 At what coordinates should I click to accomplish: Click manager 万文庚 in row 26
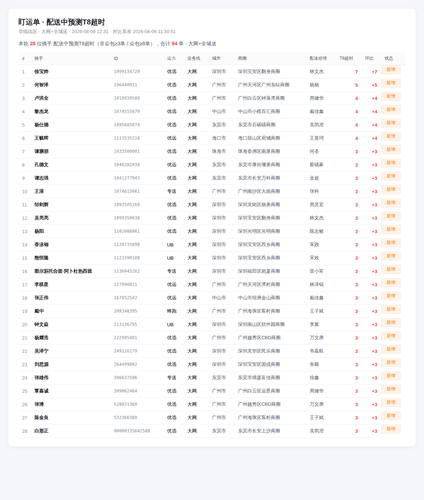pos(317,404)
